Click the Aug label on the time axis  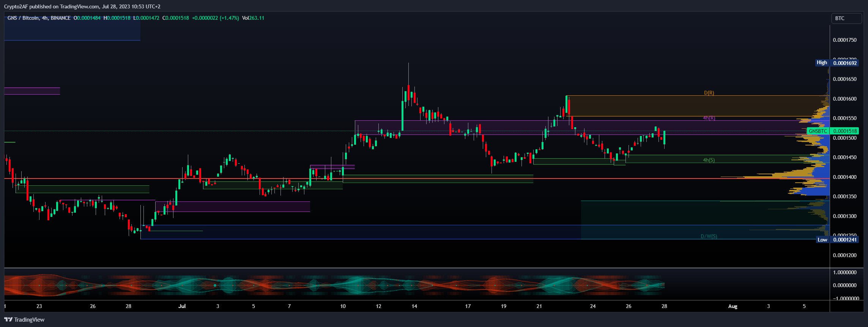click(733, 306)
